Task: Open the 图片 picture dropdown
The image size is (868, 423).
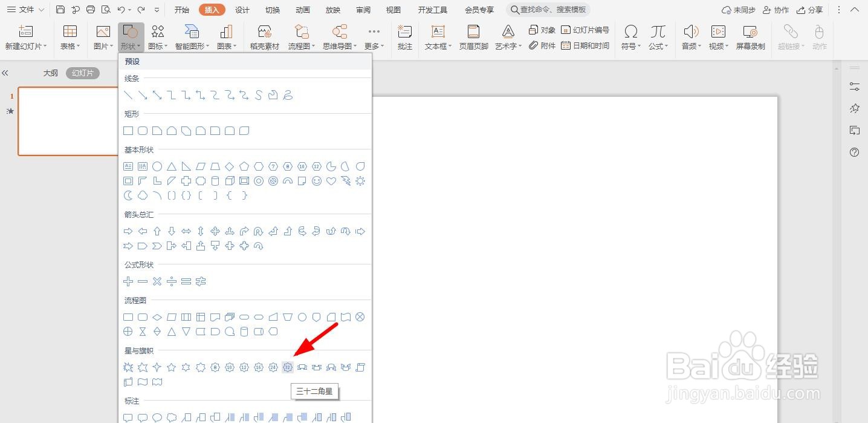Action: (103, 38)
